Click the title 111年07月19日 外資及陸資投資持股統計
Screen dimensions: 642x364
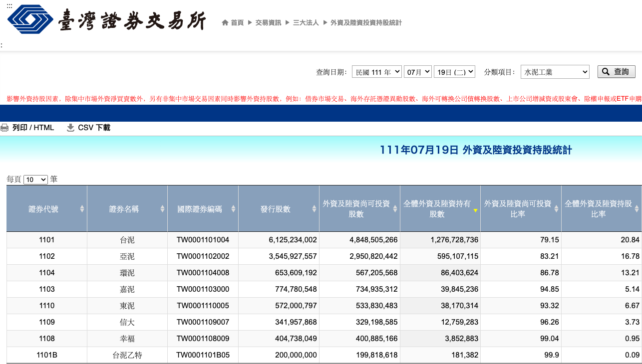(x=476, y=150)
